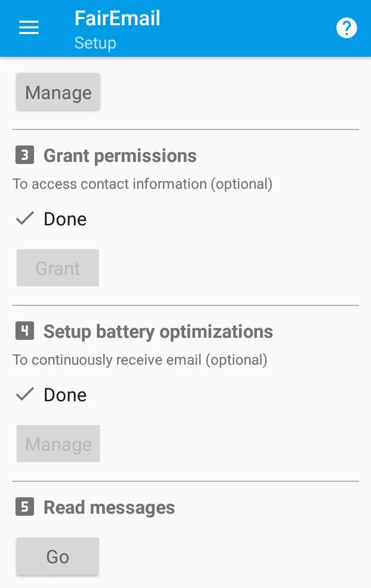
Task: Click the checkmark under battery optimizations
Action: pyautogui.click(x=25, y=394)
